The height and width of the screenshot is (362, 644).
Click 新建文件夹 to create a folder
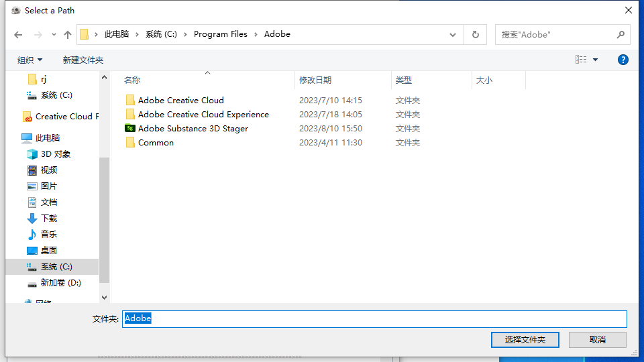click(x=83, y=60)
